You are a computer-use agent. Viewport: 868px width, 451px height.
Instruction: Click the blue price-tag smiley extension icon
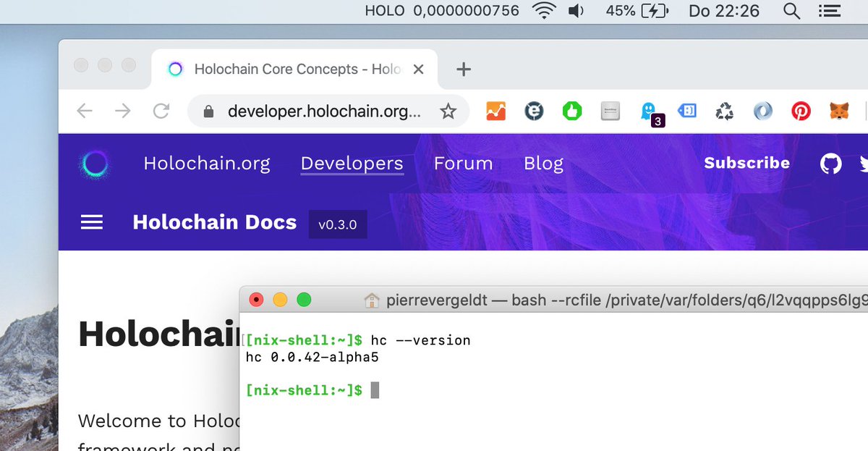coord(687,111)
